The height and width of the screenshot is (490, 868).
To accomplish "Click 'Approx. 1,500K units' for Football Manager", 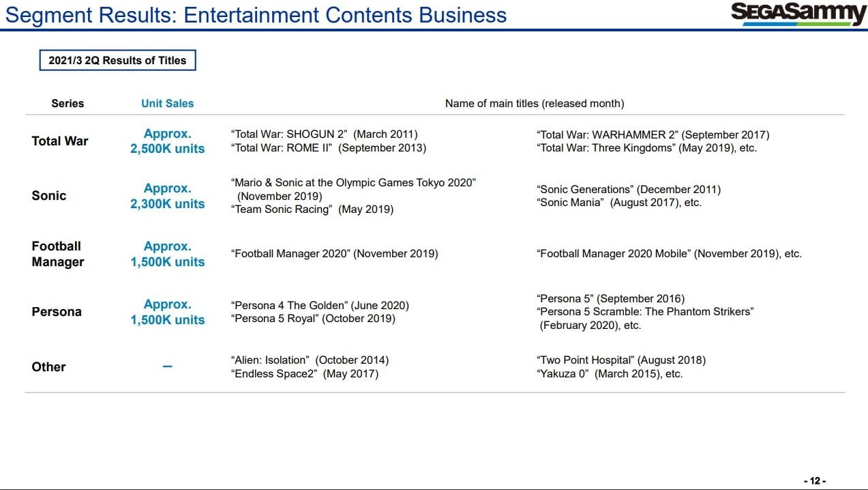I will pyautogui.click(x=168, y=254).
